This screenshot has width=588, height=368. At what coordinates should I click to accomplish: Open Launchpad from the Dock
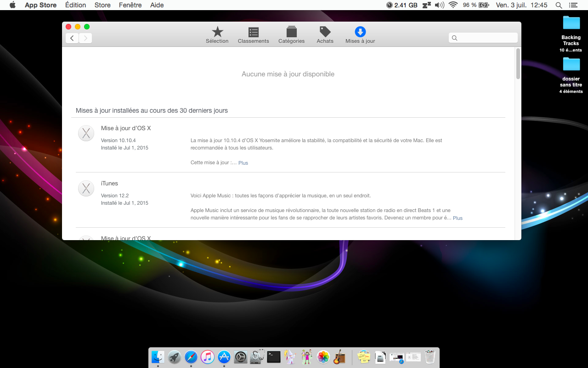pyautogui.click(x=175, y=357)
